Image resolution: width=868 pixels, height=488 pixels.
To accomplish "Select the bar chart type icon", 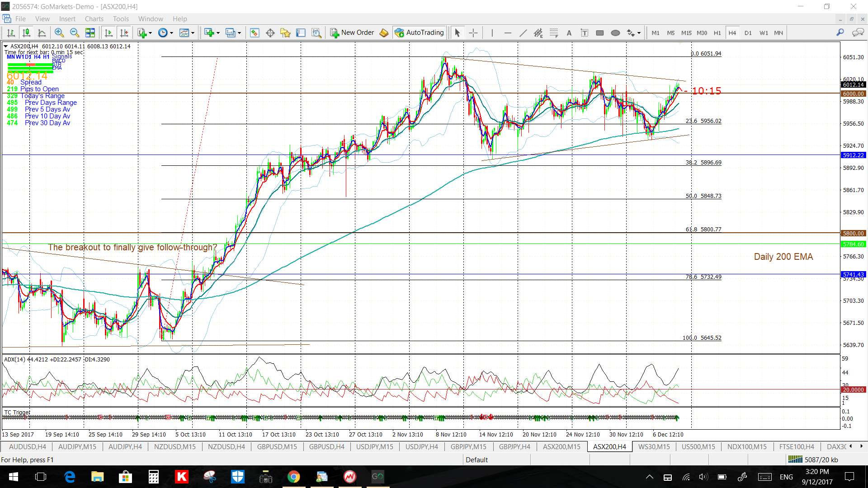I will 11,33.
